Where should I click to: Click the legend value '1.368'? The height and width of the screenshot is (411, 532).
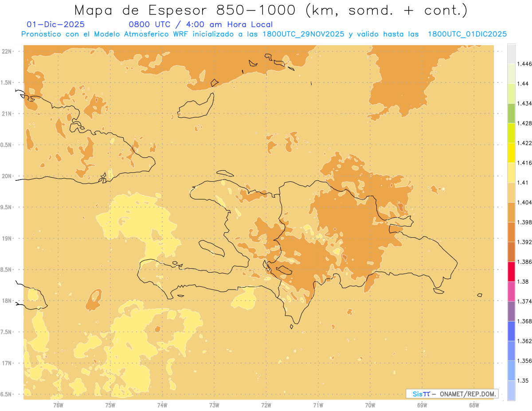[524, 321]
